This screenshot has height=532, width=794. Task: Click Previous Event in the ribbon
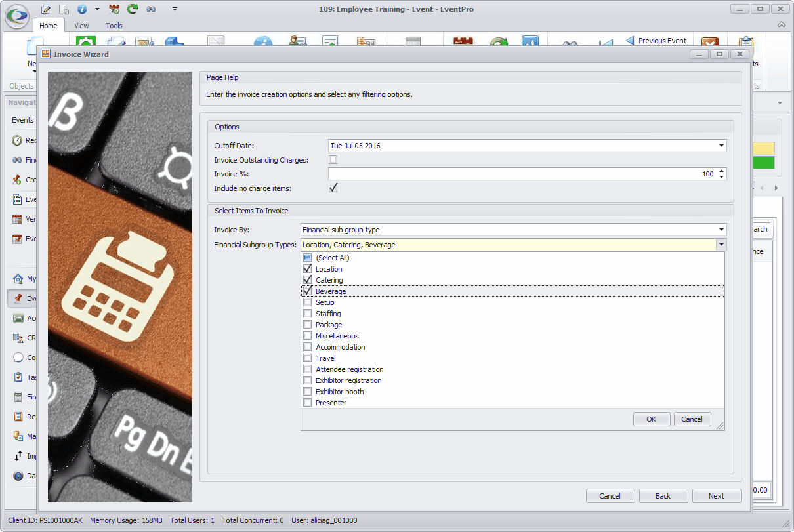pyautogui.click(x=656, y=41)
